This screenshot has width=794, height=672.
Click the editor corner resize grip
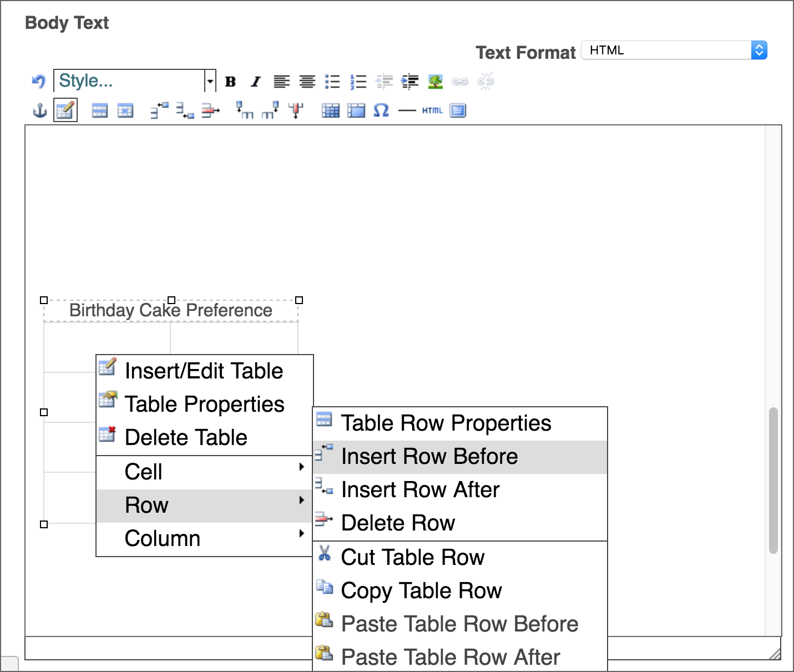(775, 654)
